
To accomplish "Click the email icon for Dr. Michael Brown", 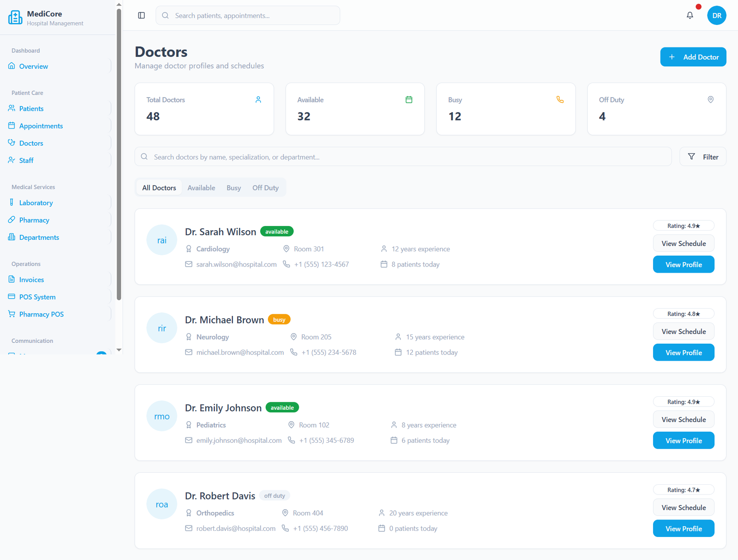I will pyautogui.click(x=189, y=352).
